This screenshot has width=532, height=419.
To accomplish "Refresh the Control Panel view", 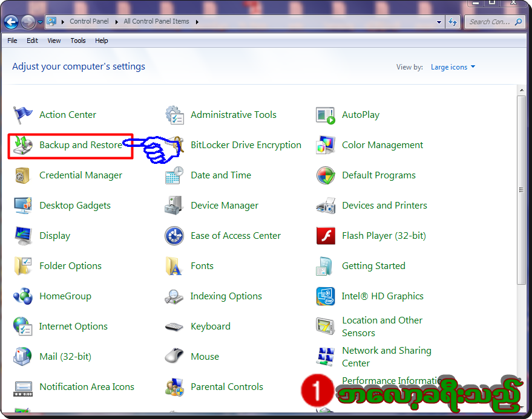I will [453, 22].
